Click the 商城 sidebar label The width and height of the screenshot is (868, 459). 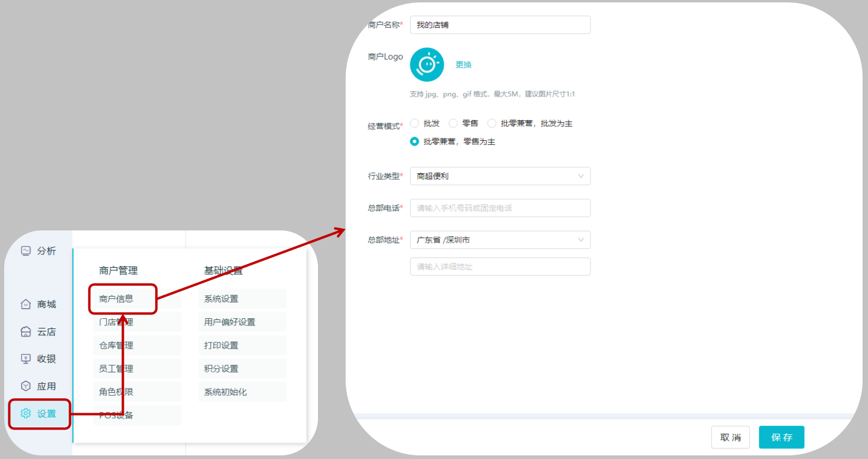[x=46, y=304]
